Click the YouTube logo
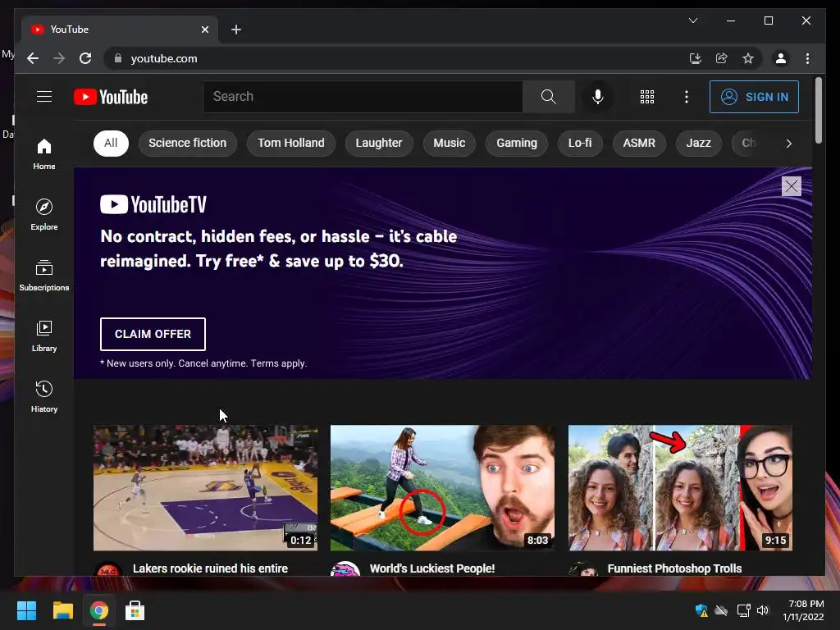 click(x=111, y=97)
